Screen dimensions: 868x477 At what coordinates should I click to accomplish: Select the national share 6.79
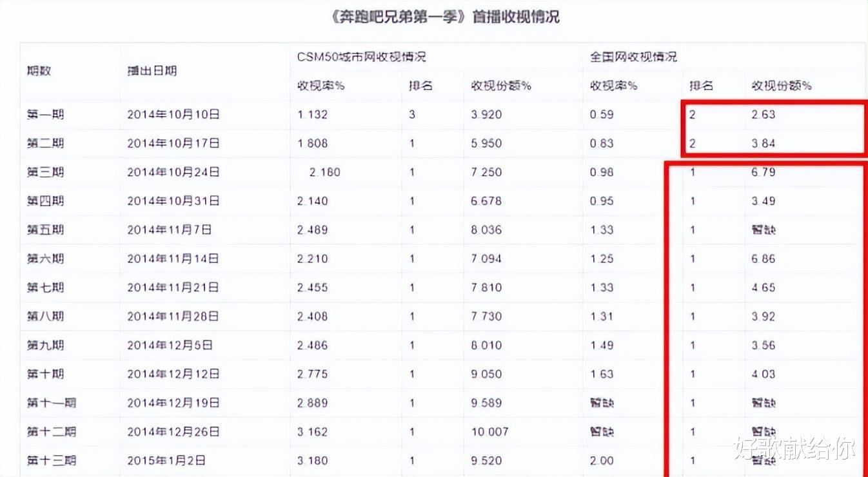[764, 172]
